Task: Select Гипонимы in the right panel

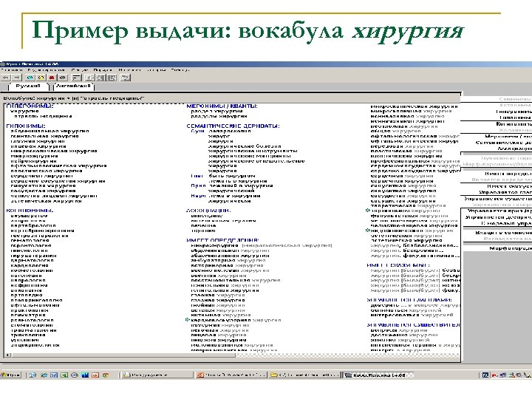Action: point(516,117)
